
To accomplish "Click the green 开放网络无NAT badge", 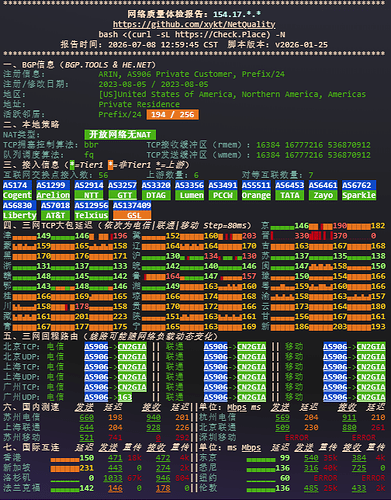I will coord(120,135).
